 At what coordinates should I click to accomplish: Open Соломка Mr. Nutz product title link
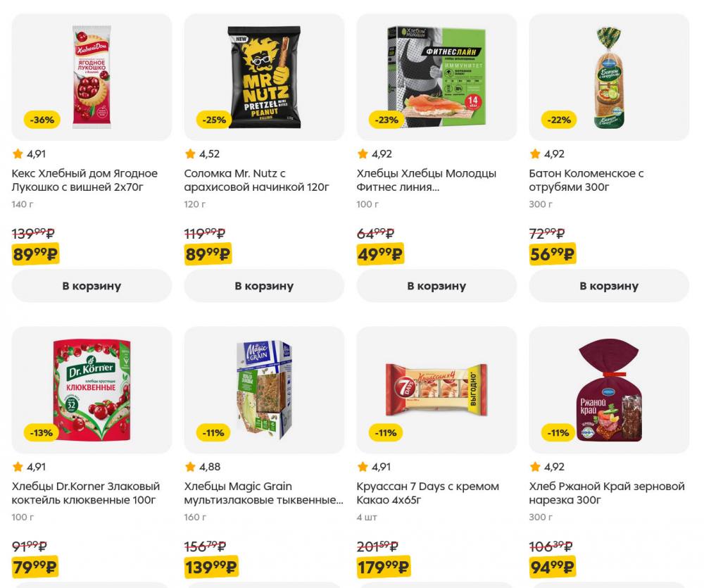(256, 180)
